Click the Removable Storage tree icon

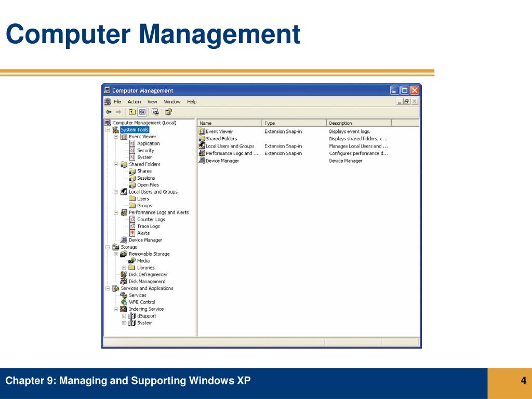point(124,254)
